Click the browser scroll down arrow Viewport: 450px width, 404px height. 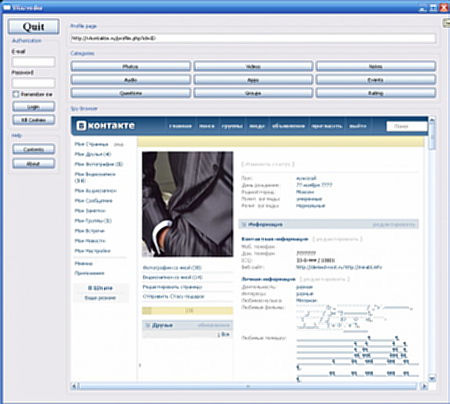point(432,378)
